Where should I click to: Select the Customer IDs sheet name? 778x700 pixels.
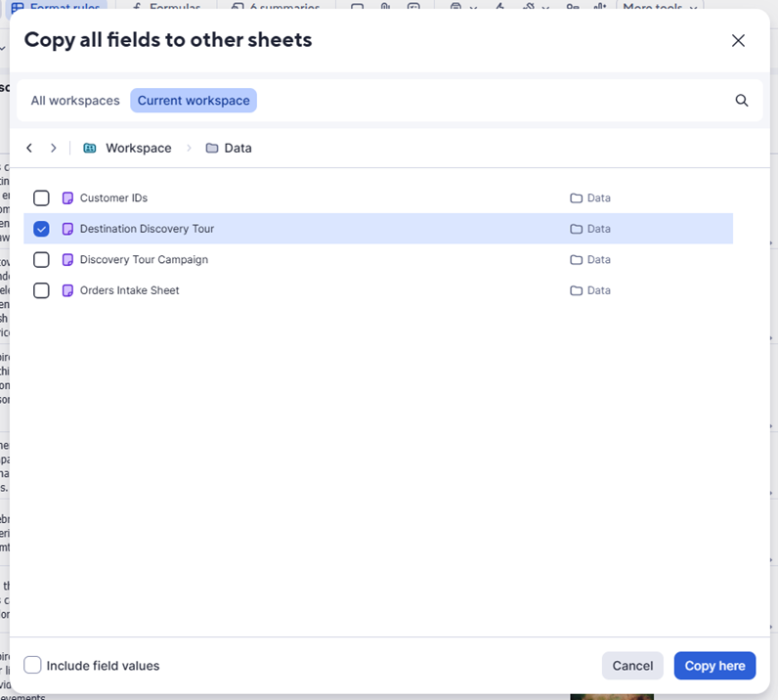click(113, 198)
